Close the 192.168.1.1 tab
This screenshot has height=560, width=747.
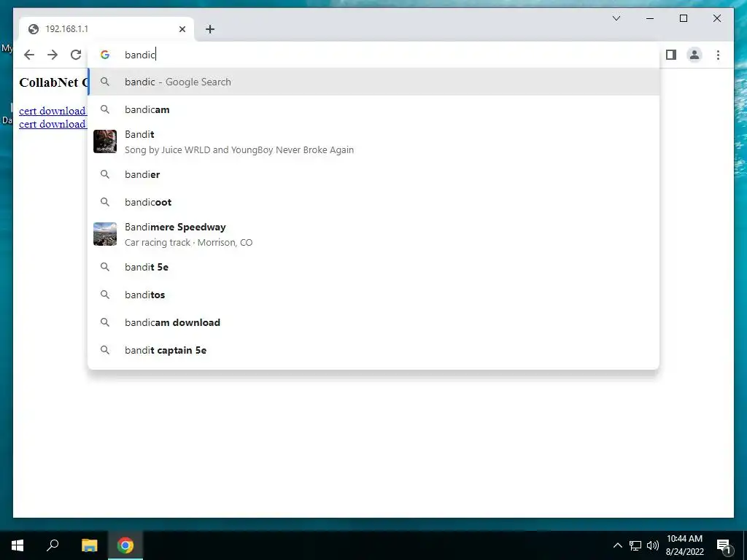point(182,29)
